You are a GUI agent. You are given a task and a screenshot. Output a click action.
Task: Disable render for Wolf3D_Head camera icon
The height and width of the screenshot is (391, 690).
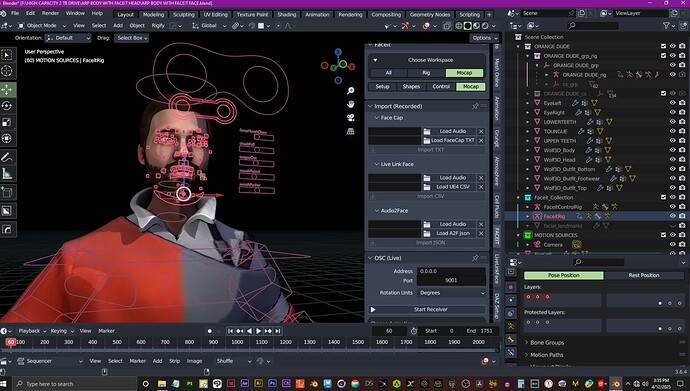coord(682,159)
